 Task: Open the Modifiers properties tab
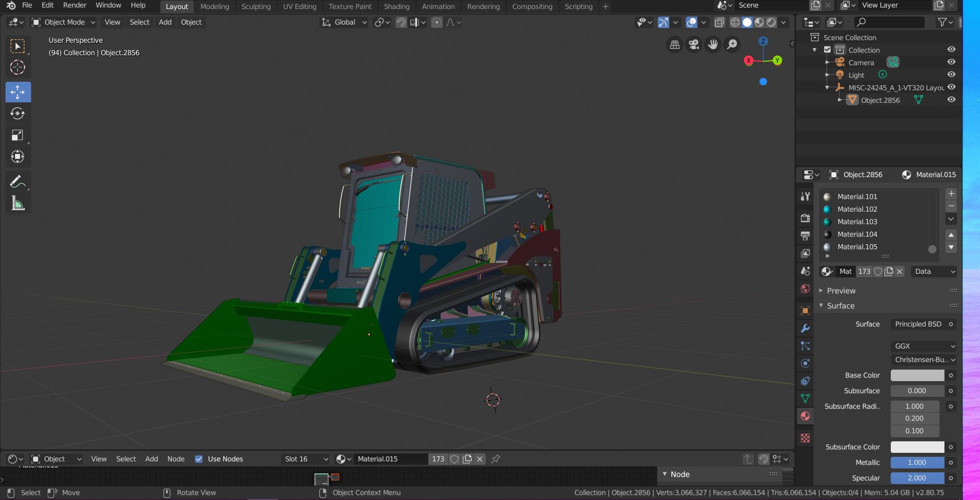(805, 328)
